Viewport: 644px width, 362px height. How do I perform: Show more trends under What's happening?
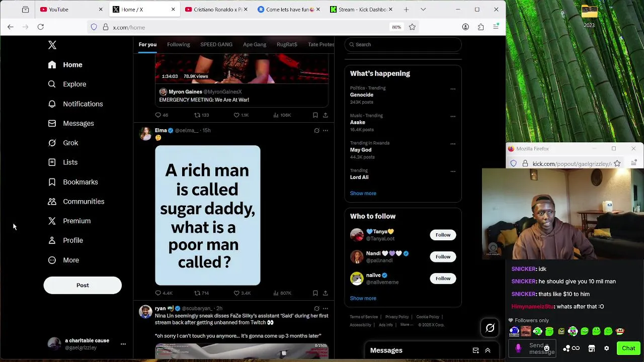pos(363,194)
